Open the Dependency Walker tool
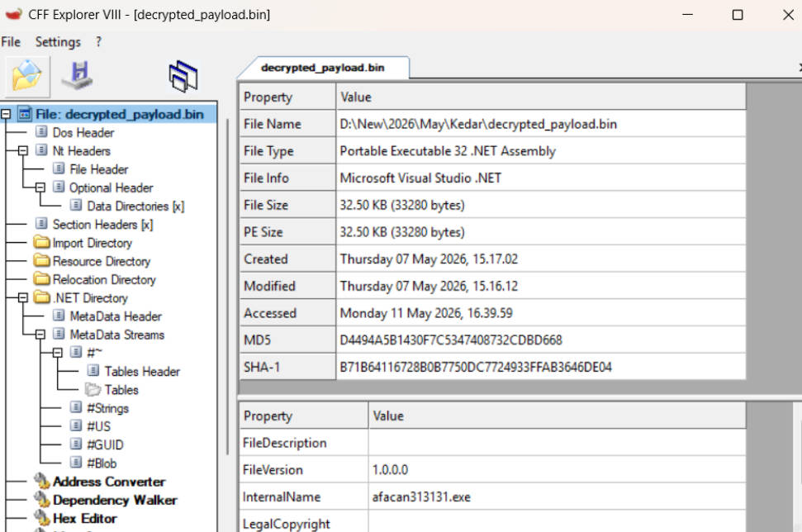802x532 pixels. pyautogui.click(x=115, y=501)
